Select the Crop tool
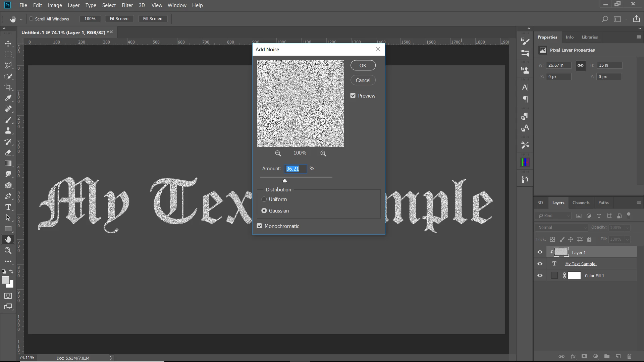This screenshot has height=362, width=644. [x=8, y=87]
